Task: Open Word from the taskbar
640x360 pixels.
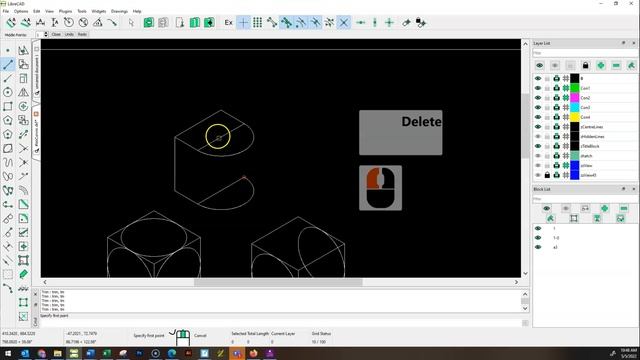Action: pos(90,353)
